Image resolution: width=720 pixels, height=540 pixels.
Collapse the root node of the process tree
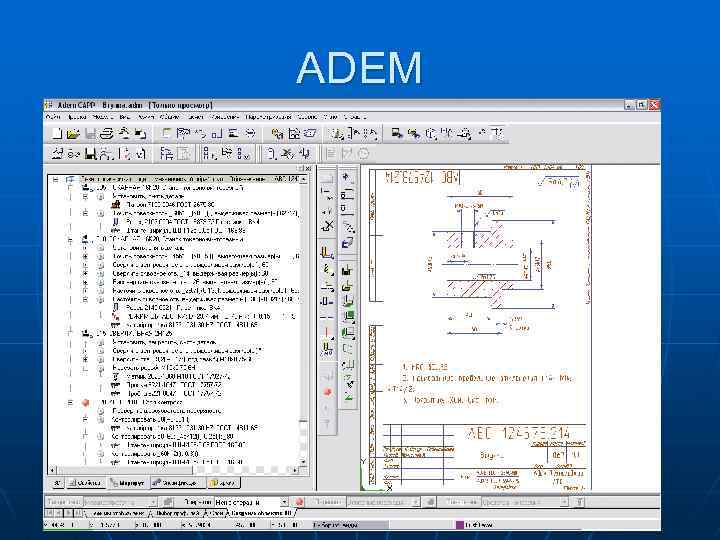[56, 180]
